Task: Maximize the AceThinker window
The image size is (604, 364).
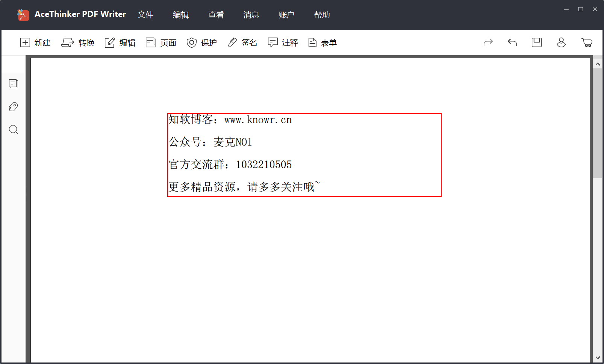Action: (x=581, y=9)
